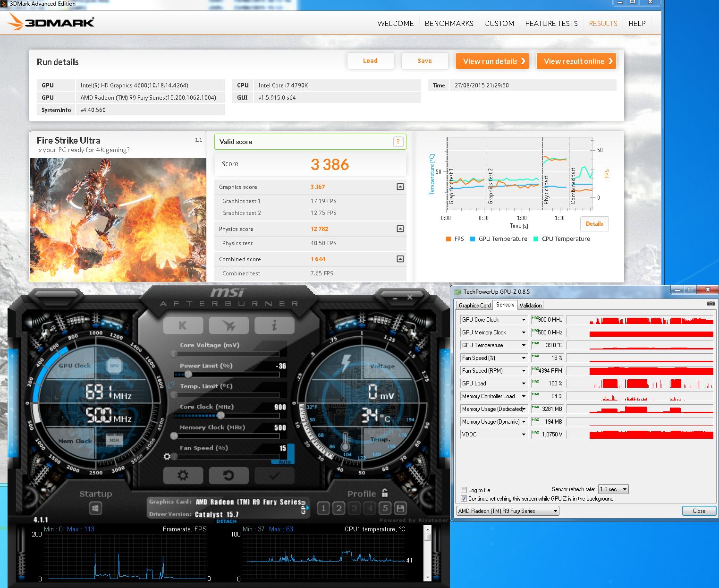
Task: Click the Fire Strike Ultra thumbnail image
Action: (x=118, y=220)
